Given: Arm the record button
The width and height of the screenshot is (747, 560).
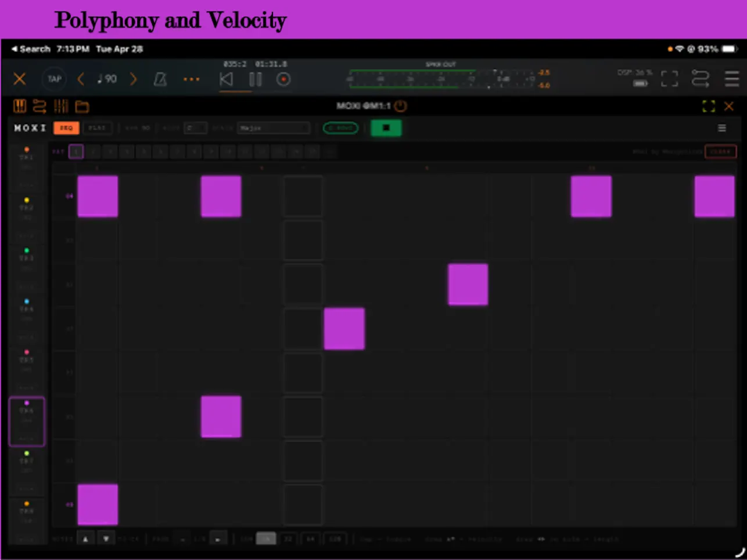Looking at the screenshot, I should pyautogui.click(x=283, y=79).
